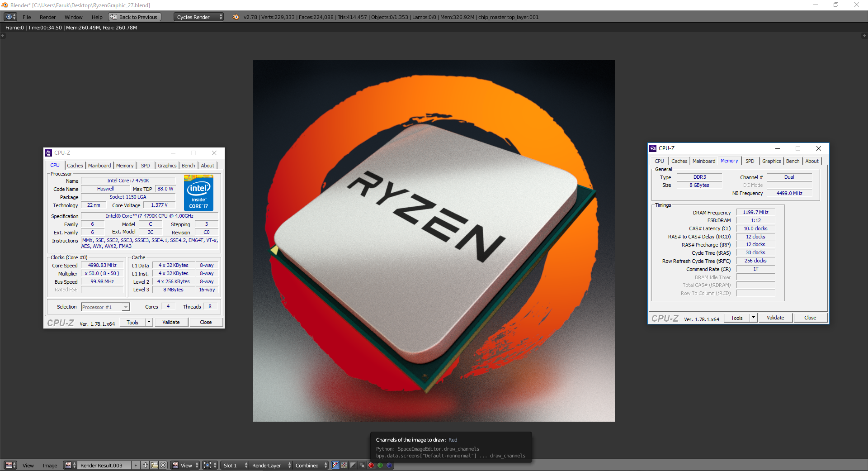868x471 pixels.
Task: Open the Combined render pass dropdown
Action: pyautogui.click(x=310, y=465)
